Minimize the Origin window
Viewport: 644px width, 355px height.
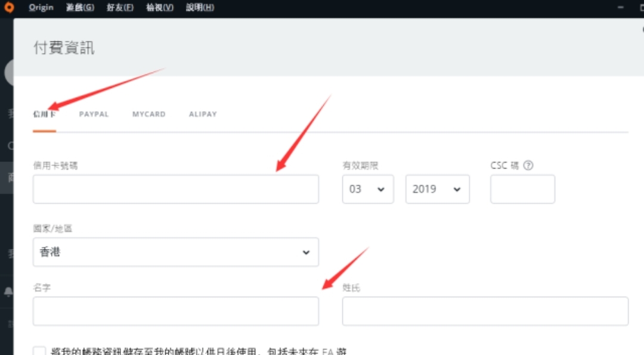pos(621,7)
